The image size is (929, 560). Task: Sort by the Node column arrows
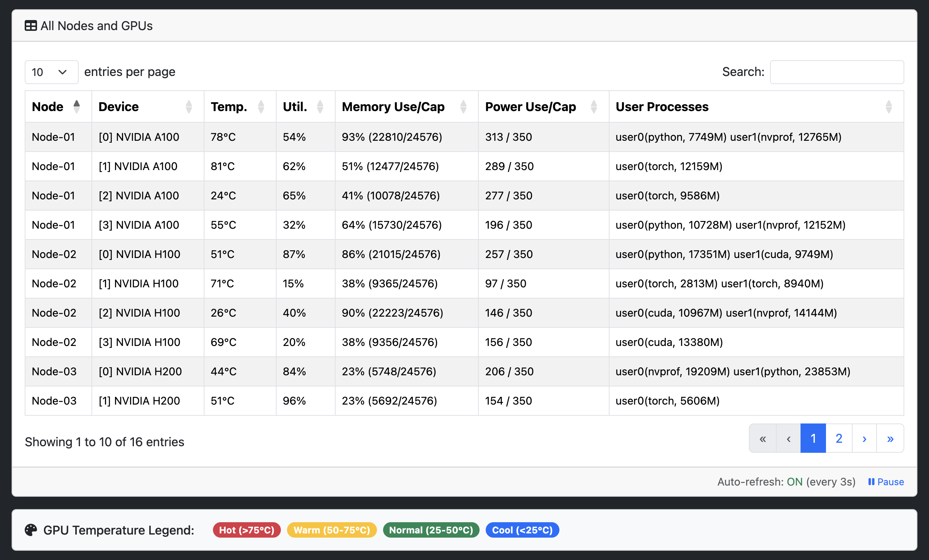click(77, 106)
